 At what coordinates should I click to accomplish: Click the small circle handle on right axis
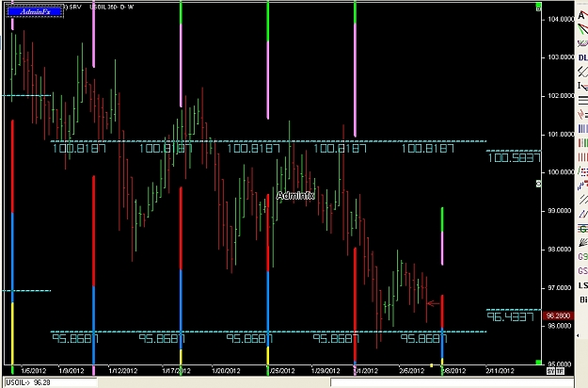click(x=538, y=184)
